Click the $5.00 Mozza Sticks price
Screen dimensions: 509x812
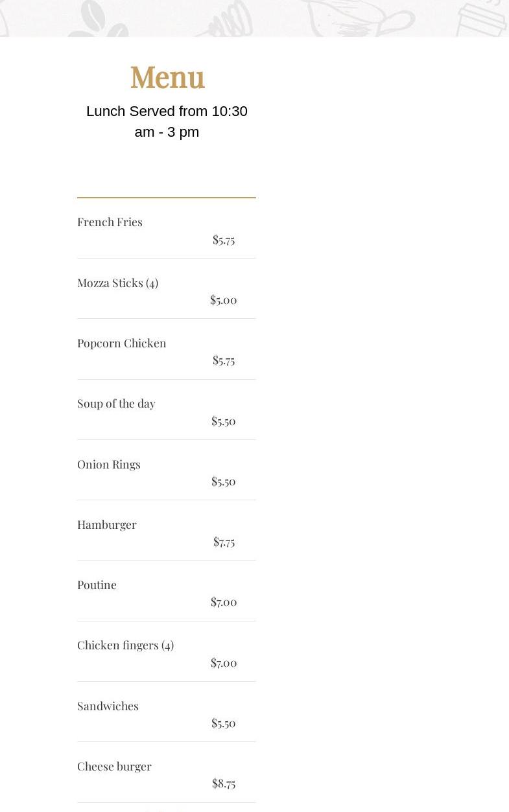tap(223, 300)
